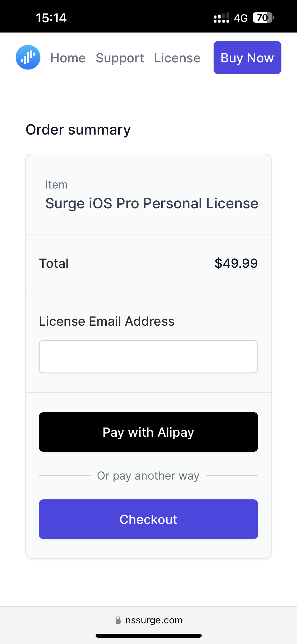The width and height of the screenshot is (297, 644).
Task: Click the 'Or pay another way' text
Action: tap(148, 476)
